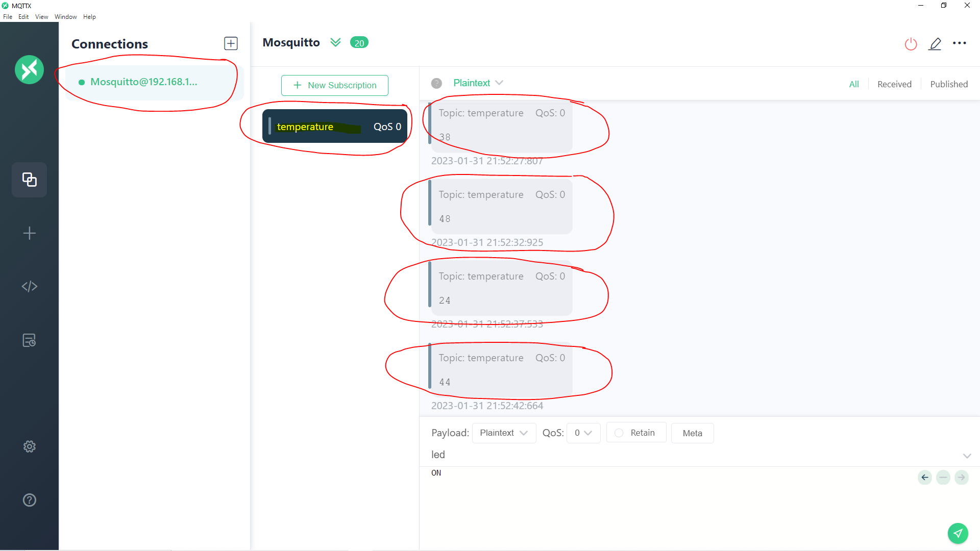The width and height of the screenshot is (980, 551).
Task: Select the script editor icon in sidebar
Action: pos(29,287)
